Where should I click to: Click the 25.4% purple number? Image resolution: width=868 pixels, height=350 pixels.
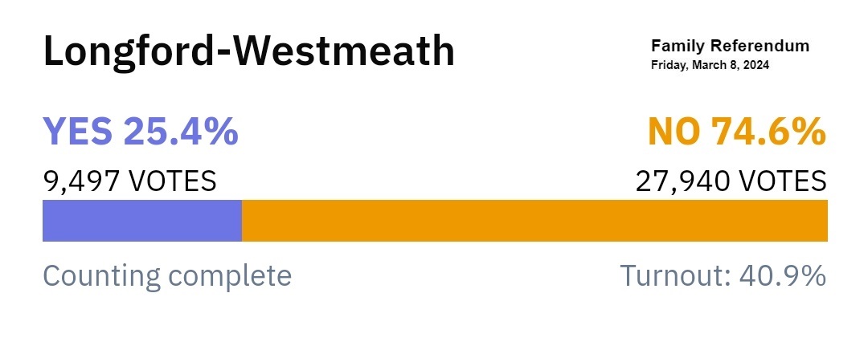pyautogui.click(x=181, y=132)
